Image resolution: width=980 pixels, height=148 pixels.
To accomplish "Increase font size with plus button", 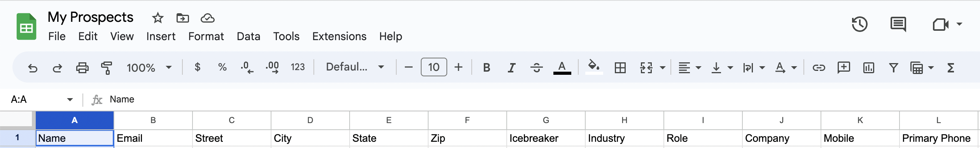I will pyautogui.click(x=458, y=67).
